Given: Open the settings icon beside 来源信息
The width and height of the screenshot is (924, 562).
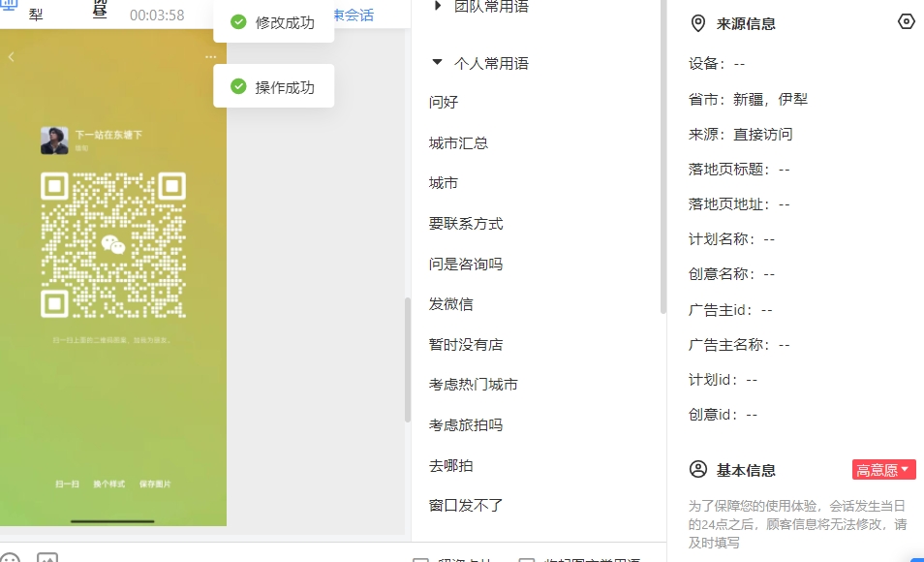Looking at the screenshot, I should 907,22.
